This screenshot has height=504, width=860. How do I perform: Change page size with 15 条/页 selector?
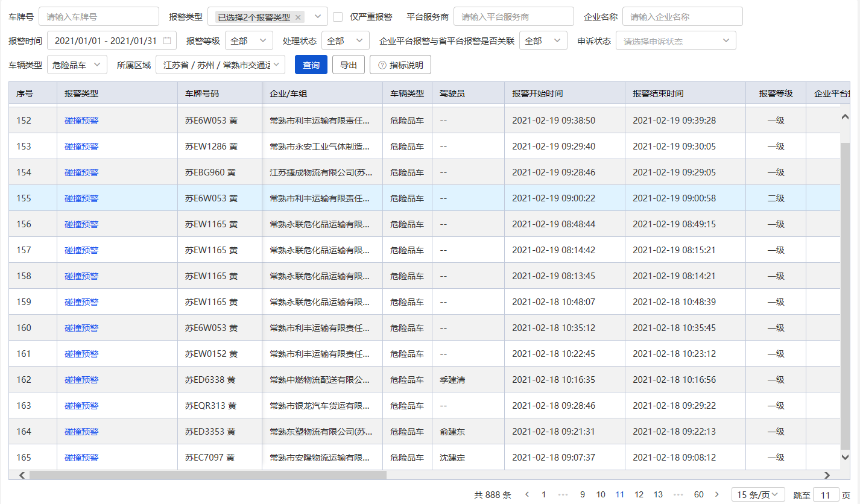(x=758, y=495)
